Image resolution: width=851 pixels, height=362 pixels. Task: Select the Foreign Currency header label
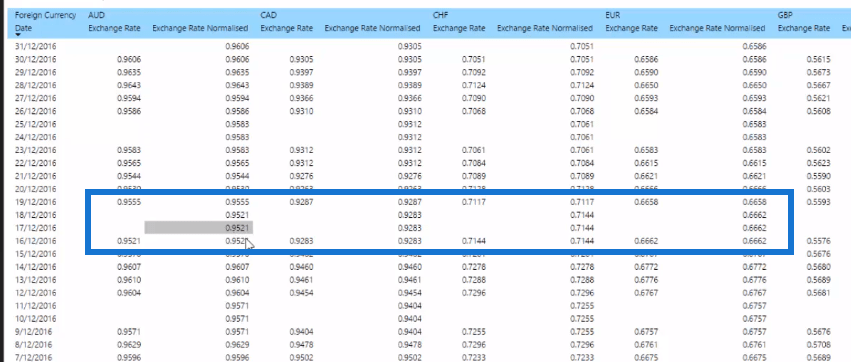tap(46, 15)
